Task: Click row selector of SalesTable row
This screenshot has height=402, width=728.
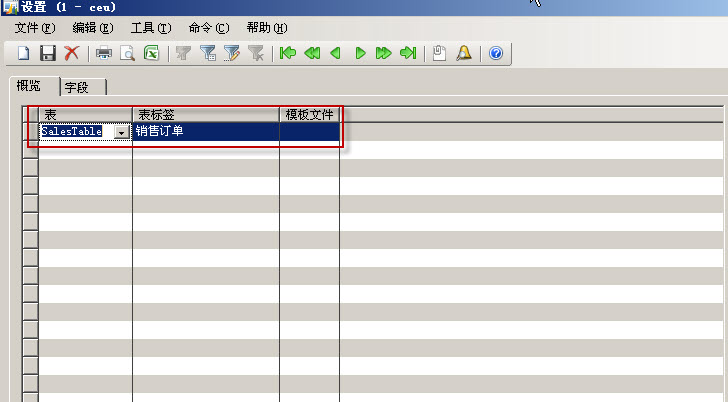Action: (x=31, y=131)
